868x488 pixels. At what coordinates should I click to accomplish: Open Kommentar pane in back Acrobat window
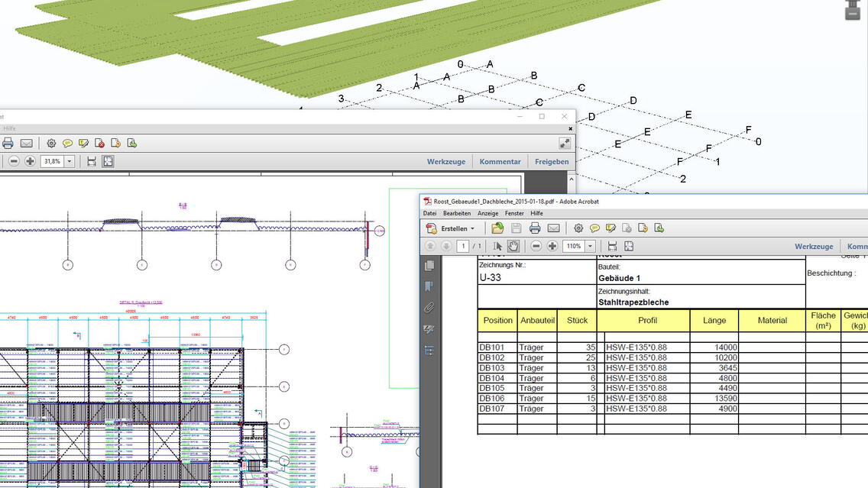point(500,162)
